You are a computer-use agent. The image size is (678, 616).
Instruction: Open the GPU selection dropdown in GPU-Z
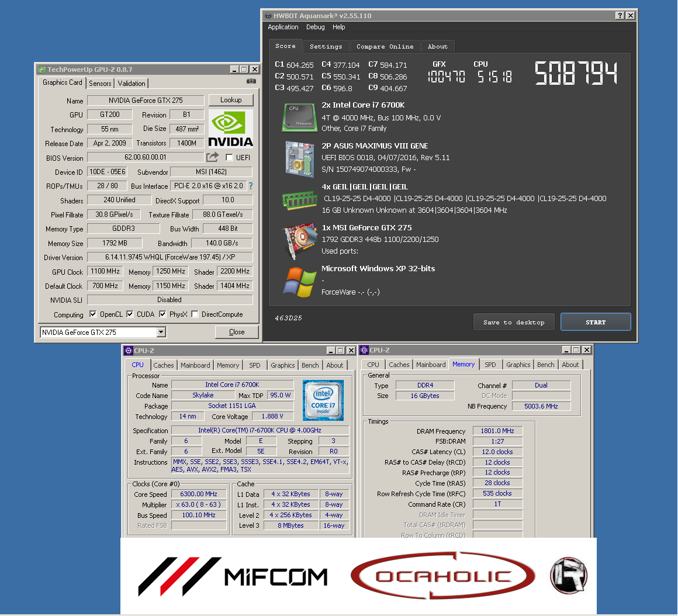(x=161, y=332)
